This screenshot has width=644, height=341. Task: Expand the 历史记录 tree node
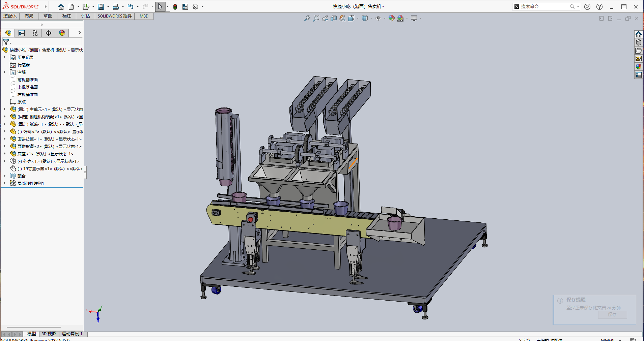(x=5, y=57)
